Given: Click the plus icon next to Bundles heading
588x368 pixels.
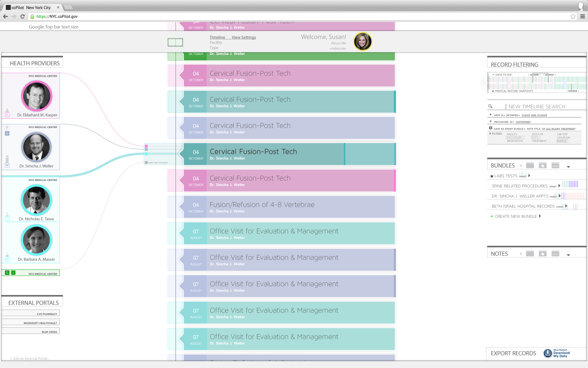Looking at the screenshot, I should coord(521,166).
